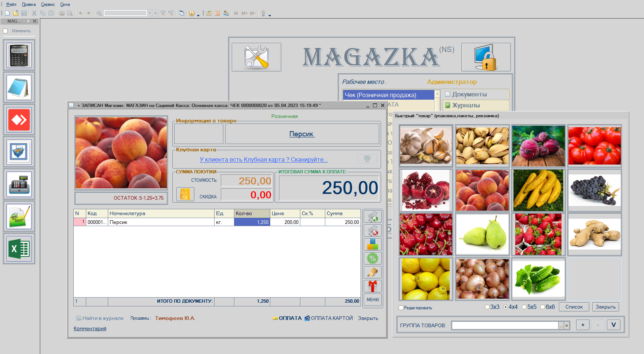Select the 6x6 grid option
The image size is (644, 354).
542,307
